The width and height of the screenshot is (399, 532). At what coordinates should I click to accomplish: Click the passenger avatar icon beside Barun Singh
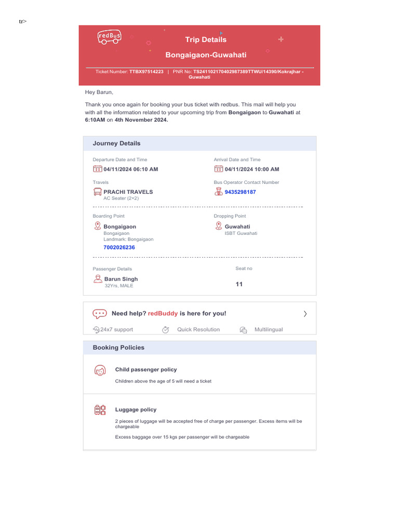98,279
